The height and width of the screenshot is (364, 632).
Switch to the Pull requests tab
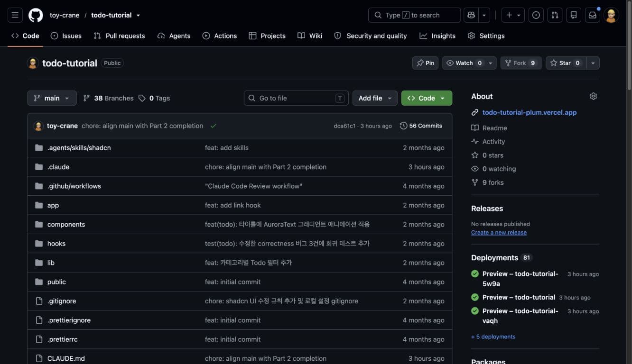(x=119, y=36)
